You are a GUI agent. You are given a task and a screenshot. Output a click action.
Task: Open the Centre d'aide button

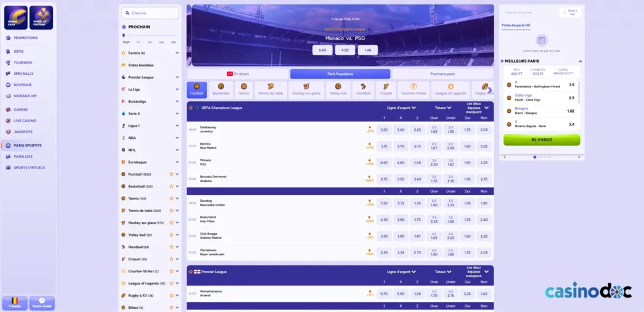[42, 303]
